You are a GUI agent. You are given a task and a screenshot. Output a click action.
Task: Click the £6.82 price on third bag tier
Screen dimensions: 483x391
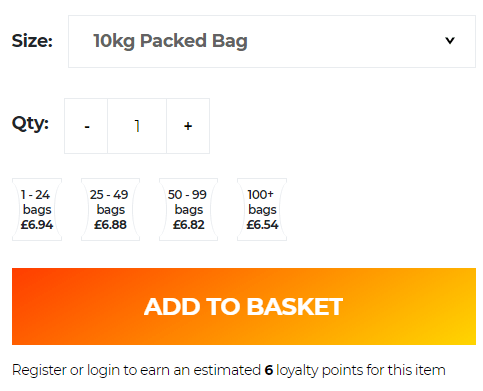pos(188,225)
